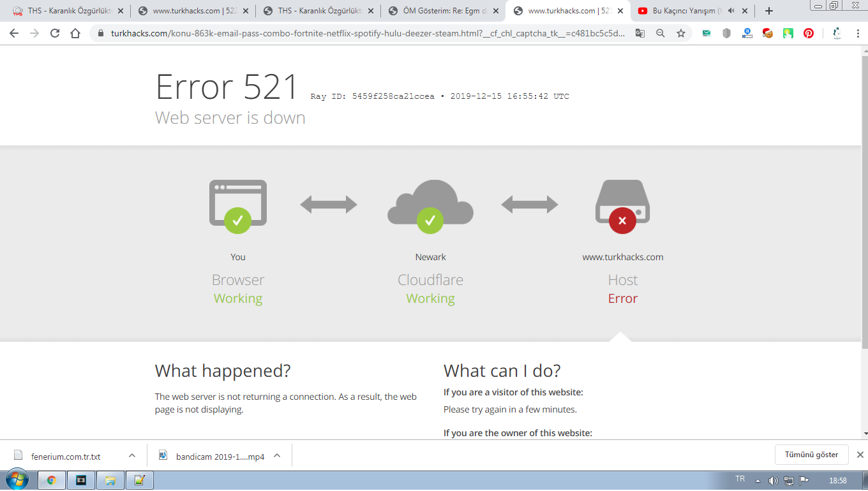The image size is (868, 491).
Task: Click the 'What can I do?' heading
Action: coord(502,371)
